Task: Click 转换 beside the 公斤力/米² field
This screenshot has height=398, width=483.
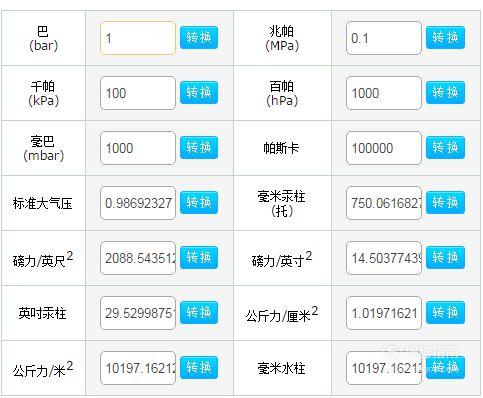Action: tap(199, 367)
